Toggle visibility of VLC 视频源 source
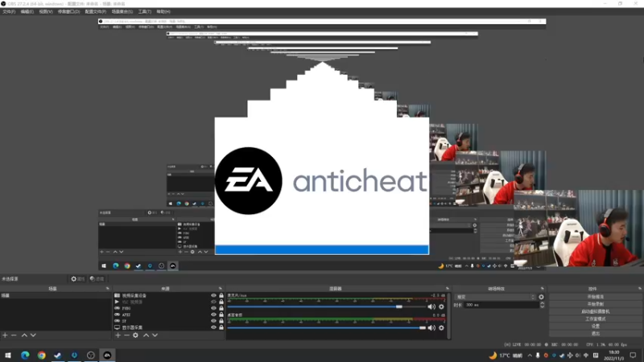Screen dimensions: 644x362 213,302
